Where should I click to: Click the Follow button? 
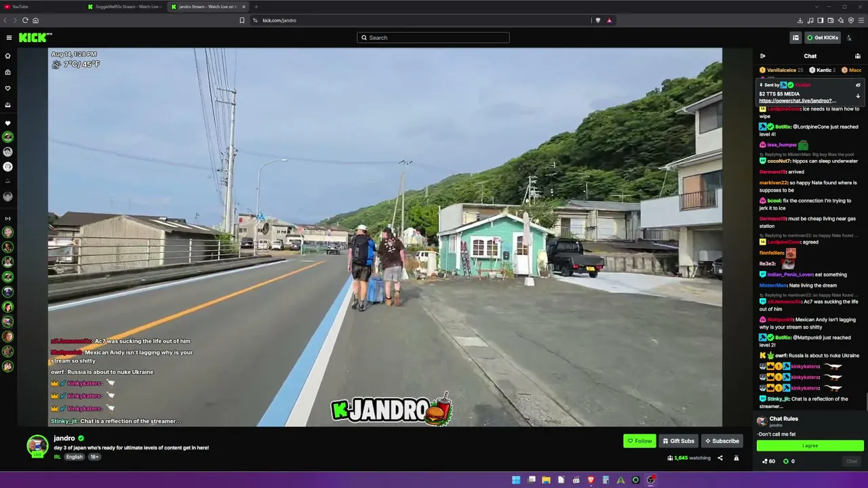pyautogui.click(x=639, y=441)
